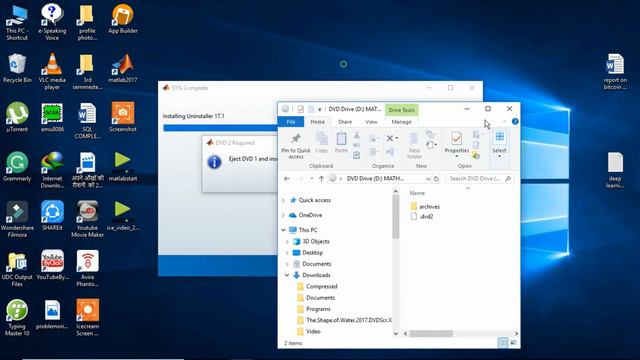Switch to the Share ribbon tab
Image resolution: width=640 pixels, height=360 pixels.
345,122
